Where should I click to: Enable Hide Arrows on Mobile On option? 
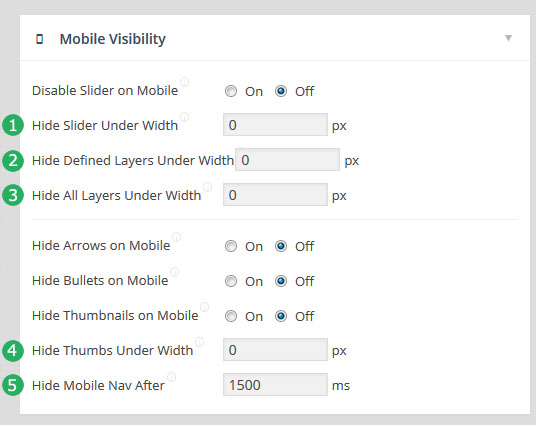coord(231,246)
